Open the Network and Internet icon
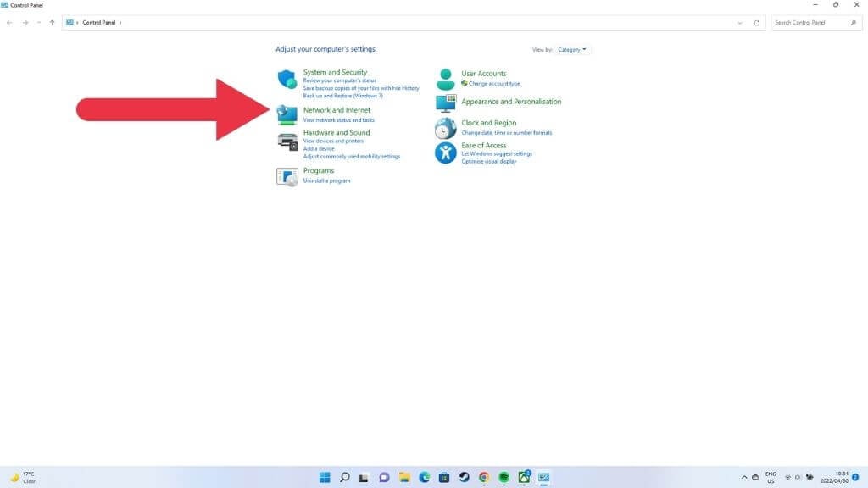 point(287,114)
